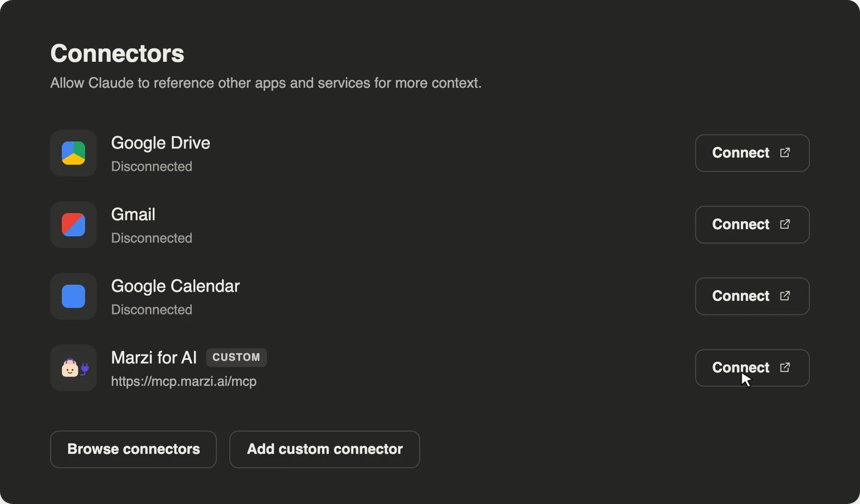Click the CUSTOM badge next to Marzi

pyautogui.click(x=237, y=357)
